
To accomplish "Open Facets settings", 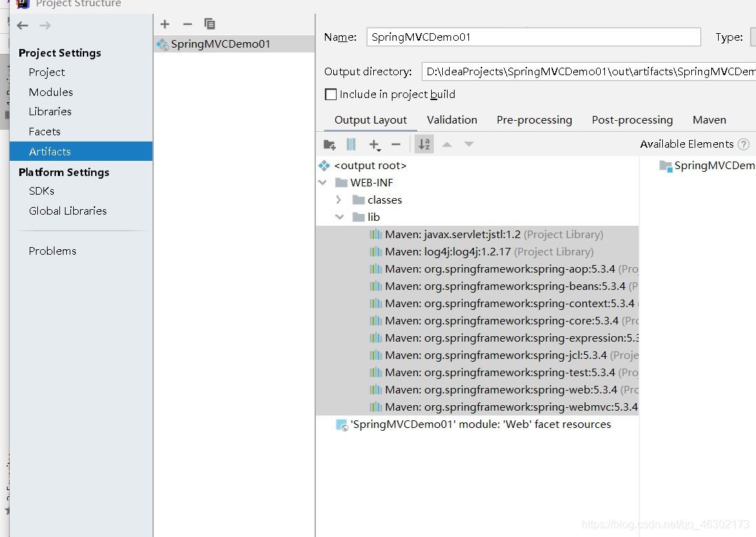I will 44,132.
